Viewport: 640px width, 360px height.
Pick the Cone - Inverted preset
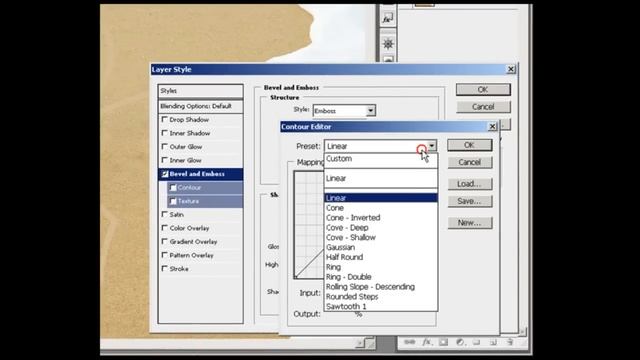point(381,218)
